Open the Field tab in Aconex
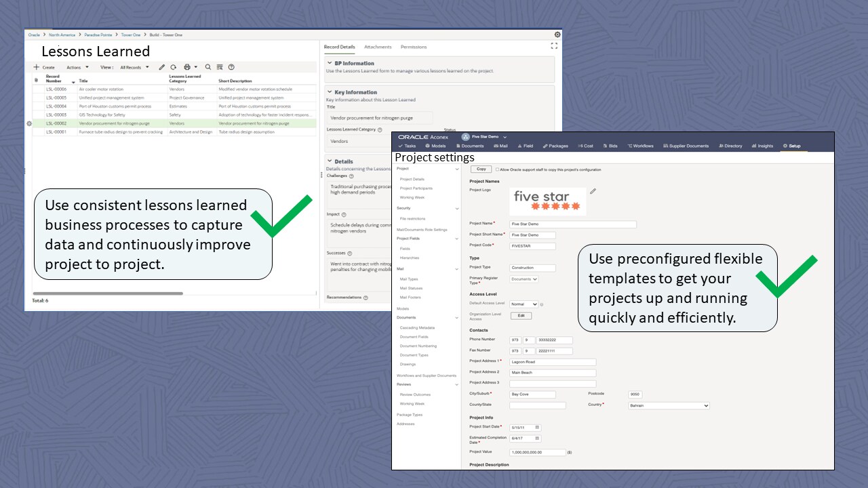 pos(526,146)
